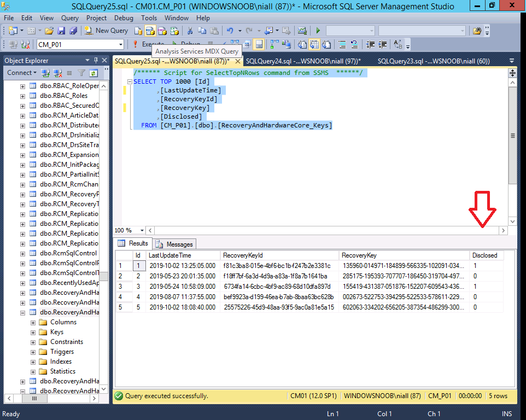Open the Query menu

tap(70, 18)
